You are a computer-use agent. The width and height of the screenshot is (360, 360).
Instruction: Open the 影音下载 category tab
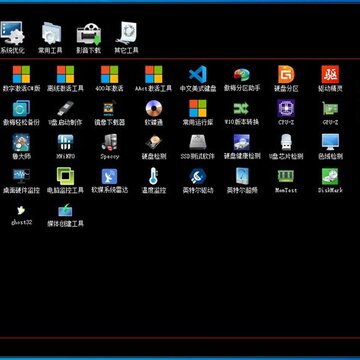click(89, 38)
